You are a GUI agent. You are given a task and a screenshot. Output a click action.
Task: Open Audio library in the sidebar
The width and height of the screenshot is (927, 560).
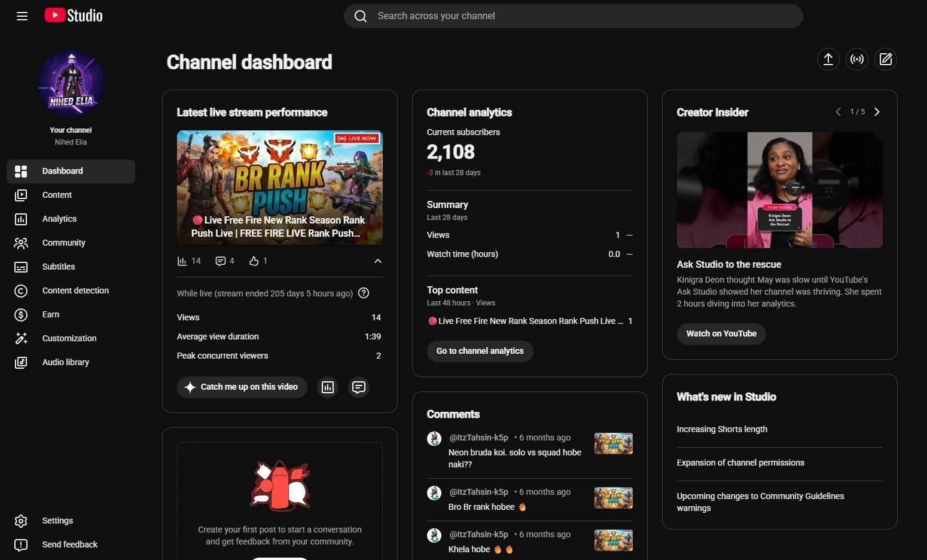pyautogui.click(x=71, y=362)
